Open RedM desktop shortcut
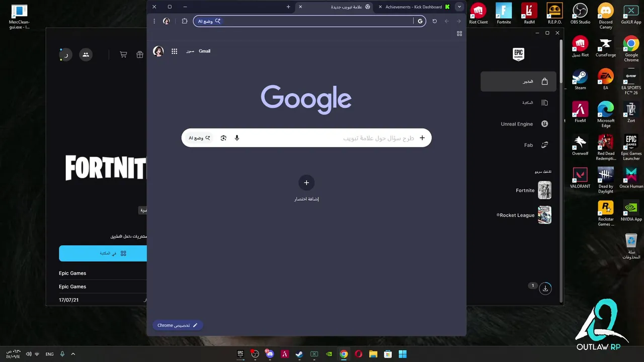Viewport: 644px width, 362px height. tap(529, 14)
